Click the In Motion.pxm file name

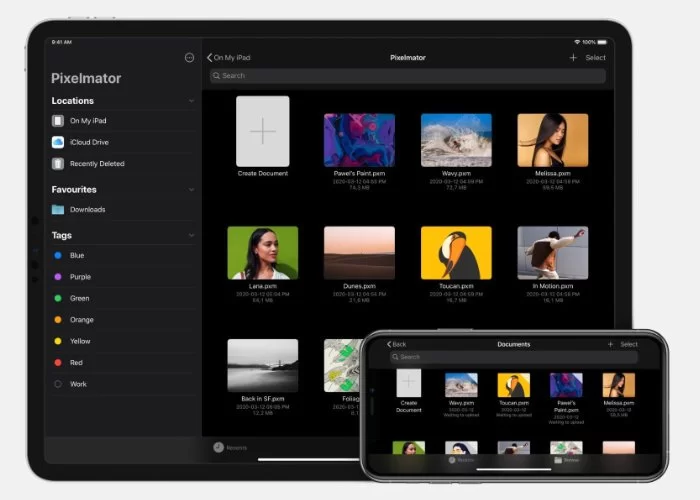click(x=553, y=286)
